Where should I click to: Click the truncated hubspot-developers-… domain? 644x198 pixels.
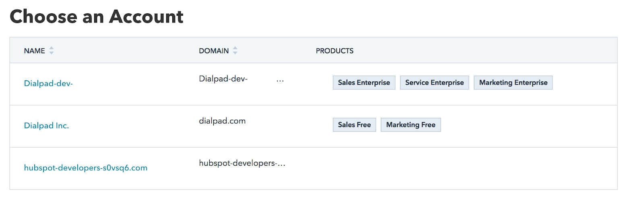[242, 163]
